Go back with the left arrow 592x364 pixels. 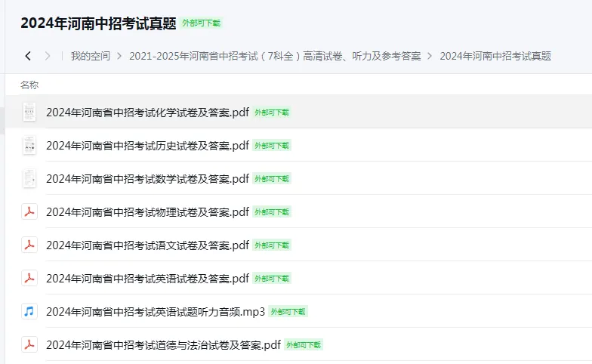pyautogui.click(x=28, y=56)
